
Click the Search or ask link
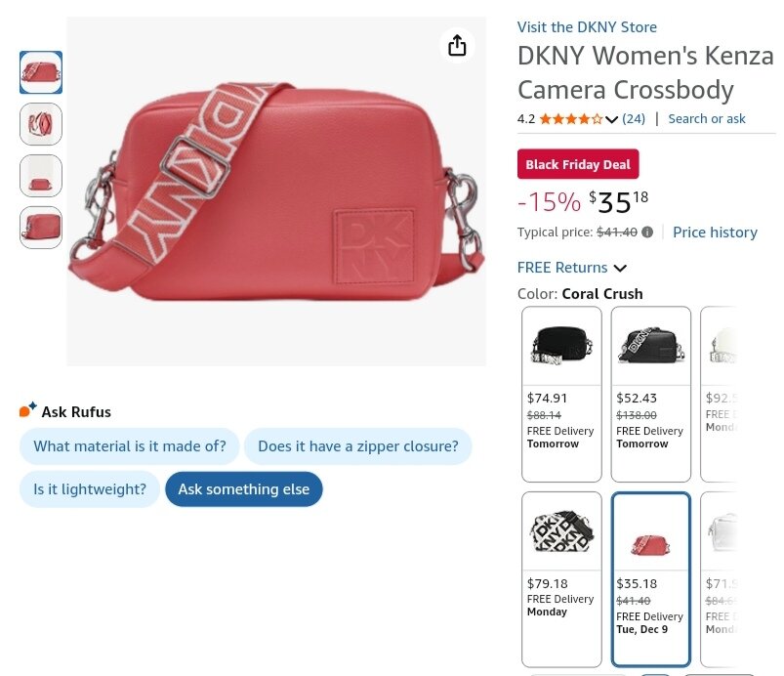[x=706, y=119]
